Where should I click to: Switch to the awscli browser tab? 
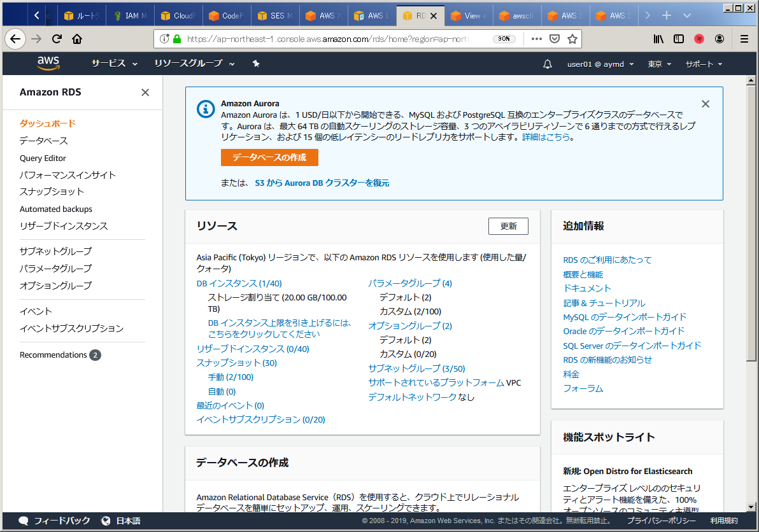pos(517,16)
